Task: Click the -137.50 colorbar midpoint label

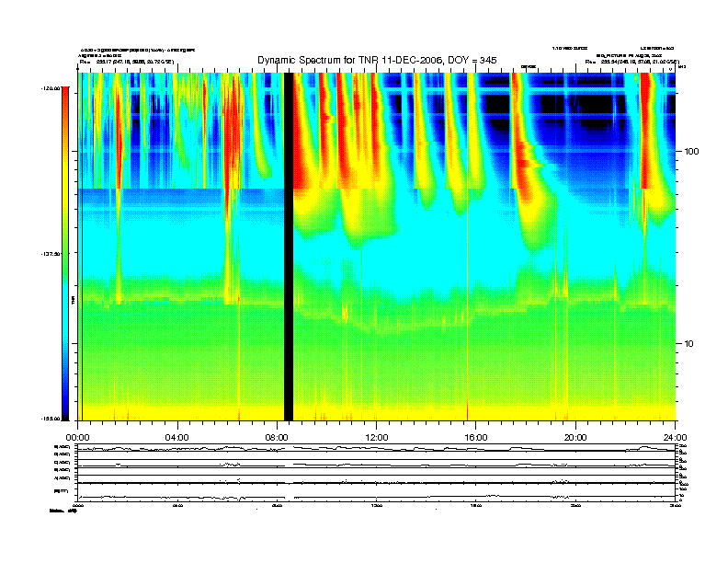Action: coord(51,254)
